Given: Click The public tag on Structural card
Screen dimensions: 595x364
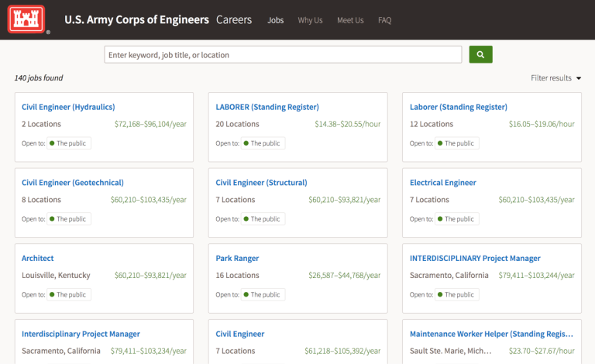Looking at the screenshot, I should (x=263, y=218).
